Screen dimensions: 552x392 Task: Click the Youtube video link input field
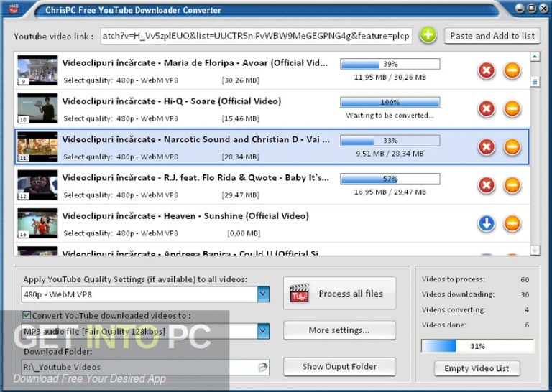(x=257, y=36)
